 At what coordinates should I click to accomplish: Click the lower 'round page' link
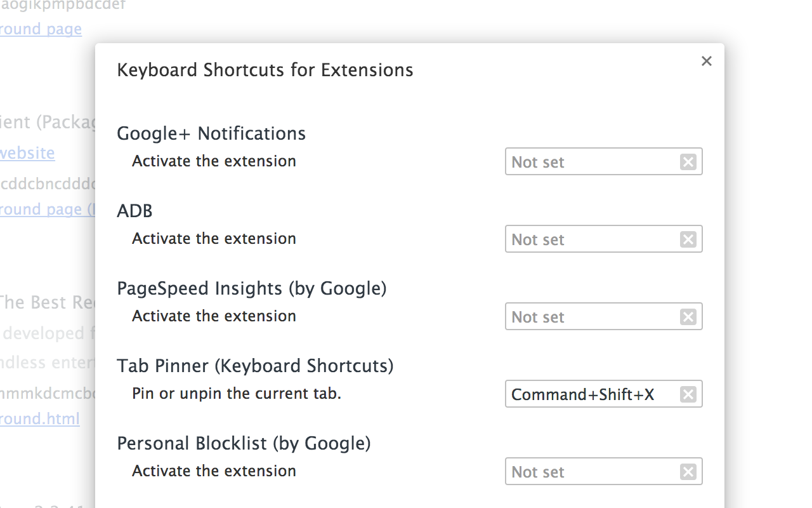click(x=41, y=209)
